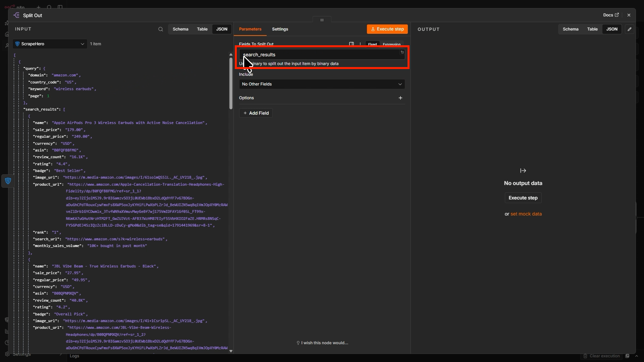The height and width of the screenshot is (362, 644).
Task: Click the input JSON vertical scrollbar thumb
Action: [x=231, y=83]
